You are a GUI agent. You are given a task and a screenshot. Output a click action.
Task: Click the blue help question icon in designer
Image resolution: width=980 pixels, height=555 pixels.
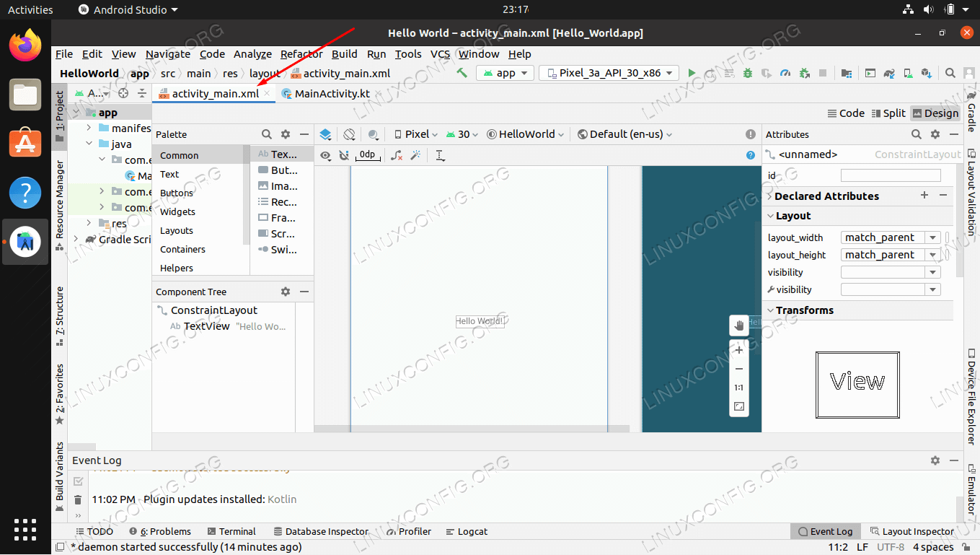tap(751, 155)
